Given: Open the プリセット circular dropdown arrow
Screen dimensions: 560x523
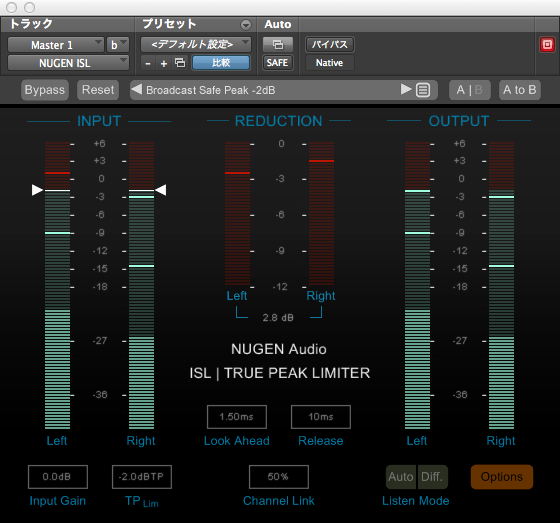Looking at the screenshot, I should [x=246, y=25].
